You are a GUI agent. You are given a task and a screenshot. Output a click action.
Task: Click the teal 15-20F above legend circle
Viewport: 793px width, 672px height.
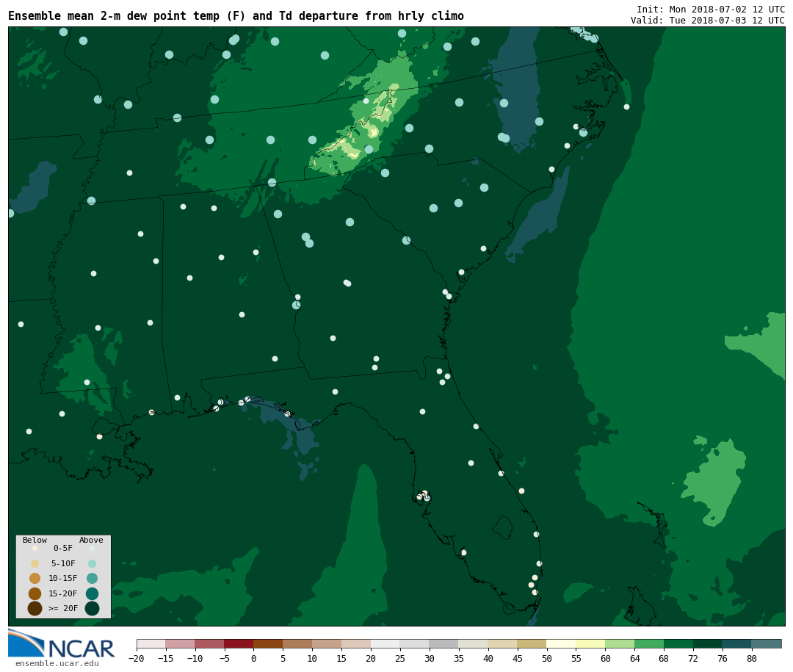(92, 593)
